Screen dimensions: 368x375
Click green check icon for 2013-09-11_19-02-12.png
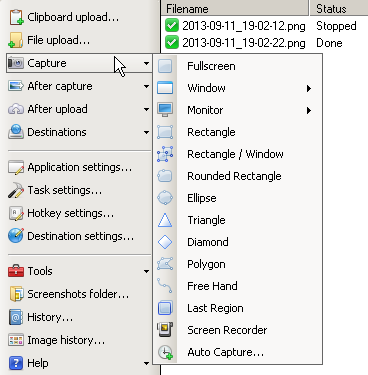[172, 26]
